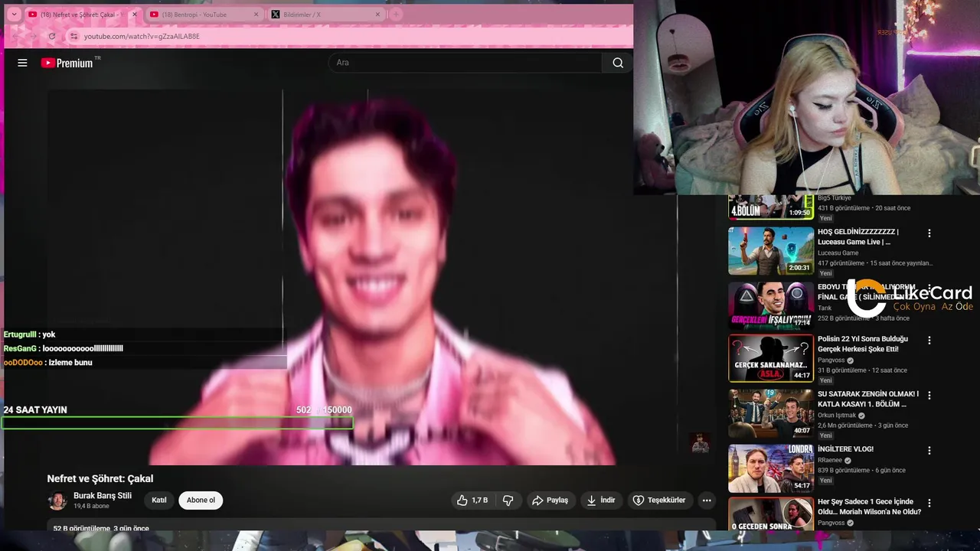
Task: Open the Polisin 22 Yıl Sonra Bulduğu video
Action: (863, 344)
